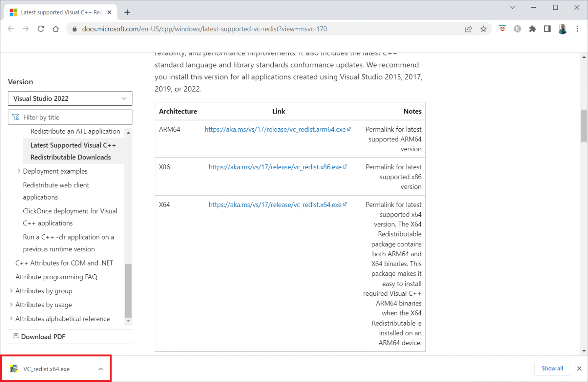The height and width of the screenshot is (382, 588).
Task: Expand Deployment examples tree item
Action: click(19, 171)
